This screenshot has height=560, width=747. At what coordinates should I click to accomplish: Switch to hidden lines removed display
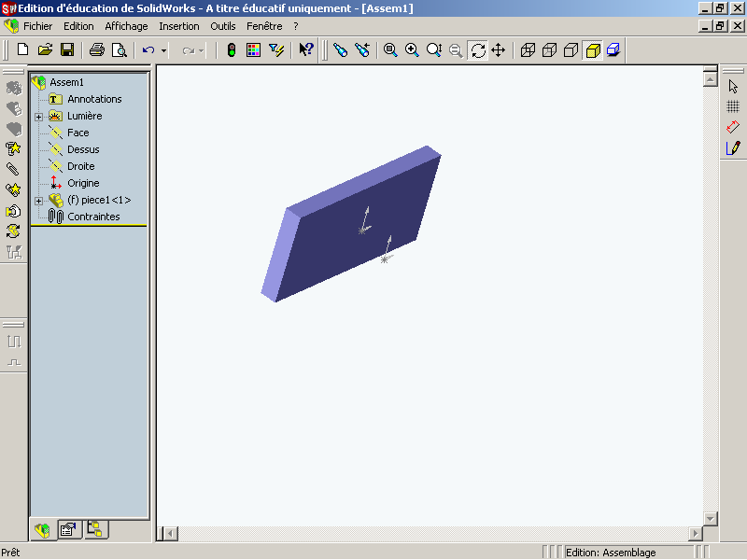coord(571,49)
